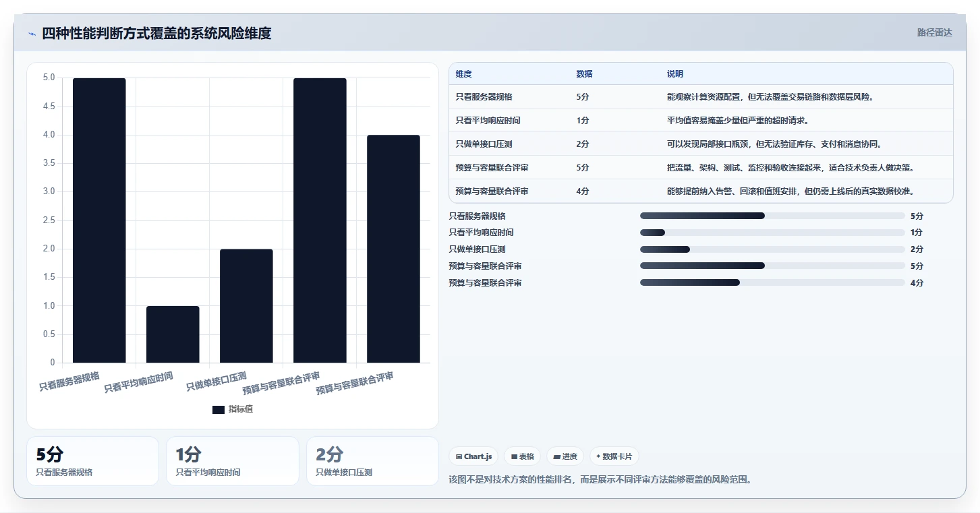The height and width of the screenshot is (513, 980).
Task: Open the 2分 只做单接口压测 data card
Action: pos(372,461)
